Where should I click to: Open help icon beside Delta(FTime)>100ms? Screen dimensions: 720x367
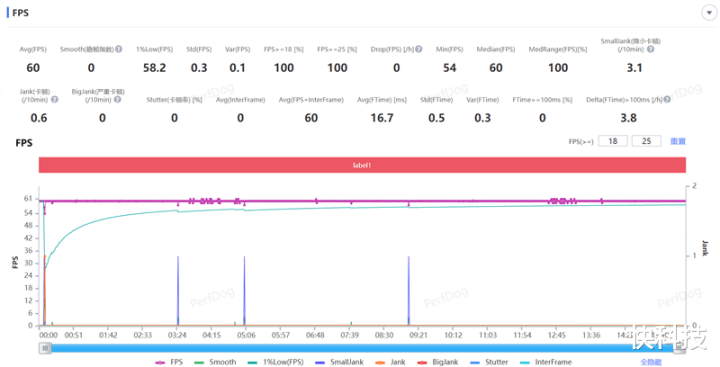pyautogui.click(x=667, y=99)
